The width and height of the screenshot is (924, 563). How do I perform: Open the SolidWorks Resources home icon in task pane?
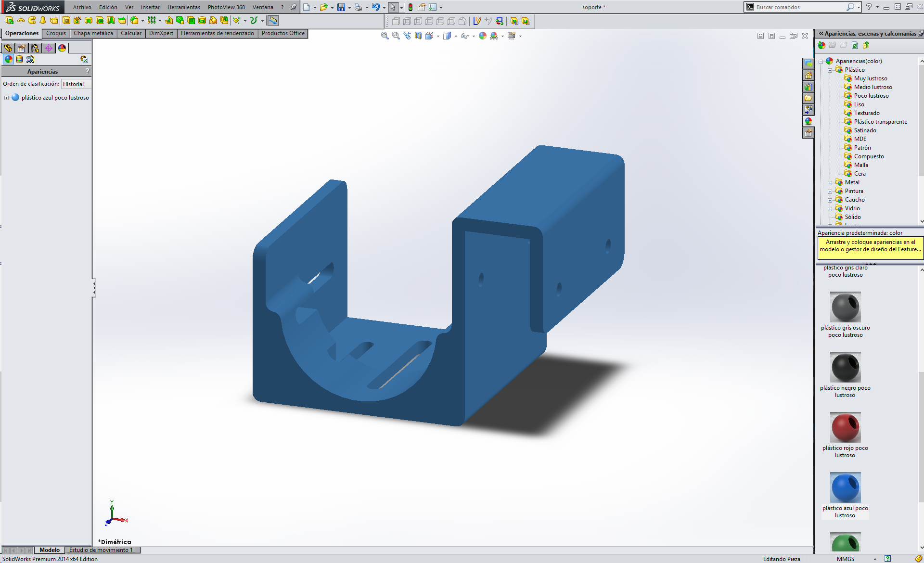(808, 75)
